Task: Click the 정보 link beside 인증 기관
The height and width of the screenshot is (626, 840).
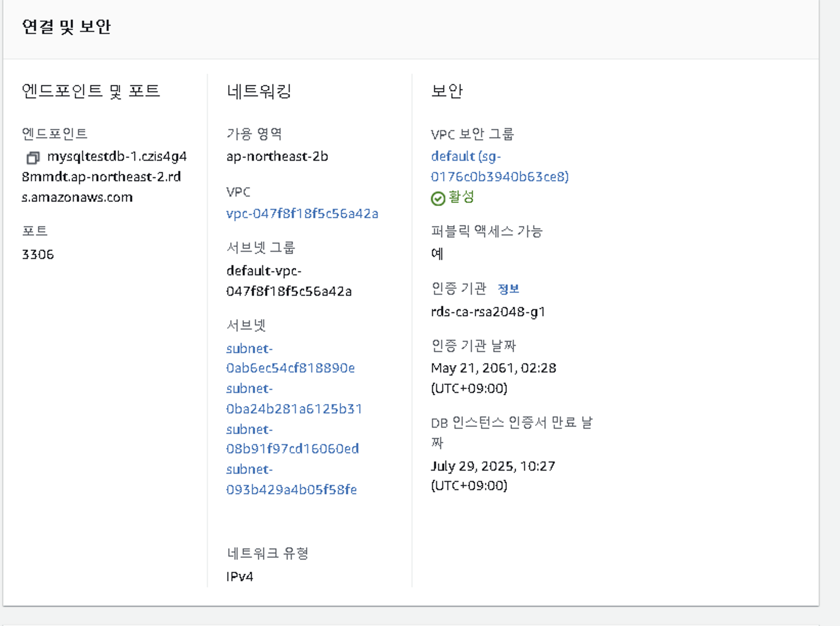Action: (x=508, y=289)
